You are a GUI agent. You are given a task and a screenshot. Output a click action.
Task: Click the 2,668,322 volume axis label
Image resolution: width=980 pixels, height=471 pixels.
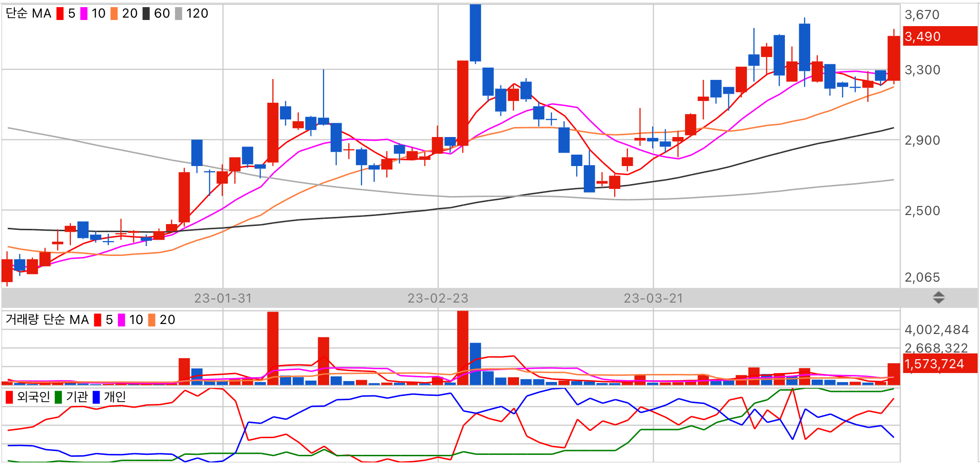click(x=937, y=347)
